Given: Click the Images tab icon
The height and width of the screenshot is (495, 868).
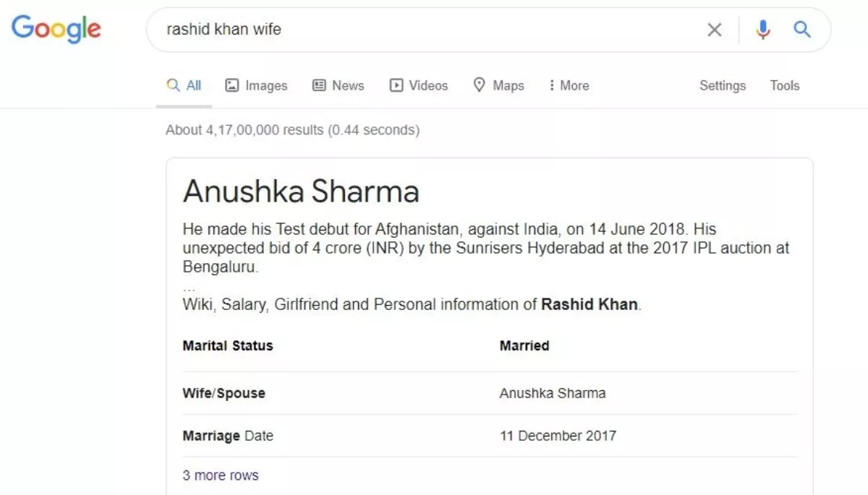Looking at the screenshot, I should click(231, 85).
